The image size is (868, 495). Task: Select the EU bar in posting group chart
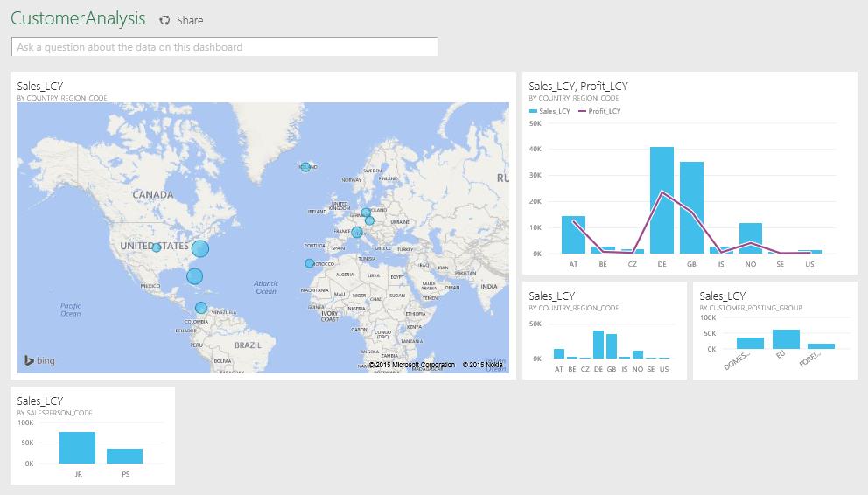tap(786, 339)
